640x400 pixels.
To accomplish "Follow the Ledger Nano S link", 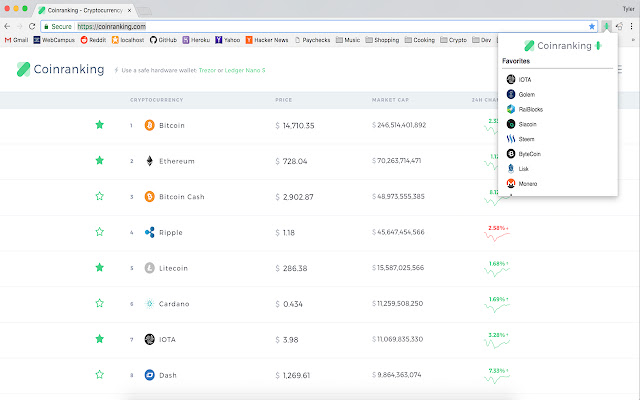I will click(x=245, y=70).
